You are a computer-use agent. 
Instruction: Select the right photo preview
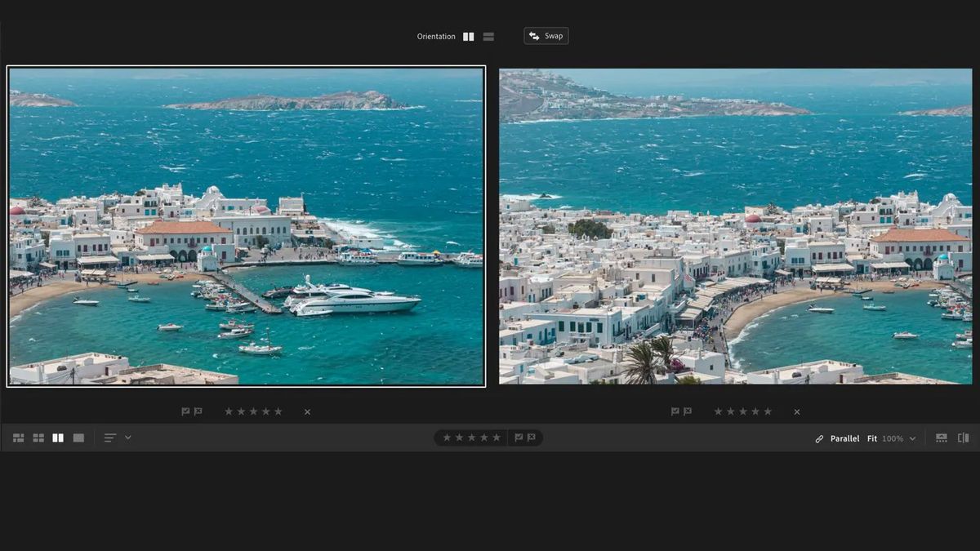(x=735, y=224)
